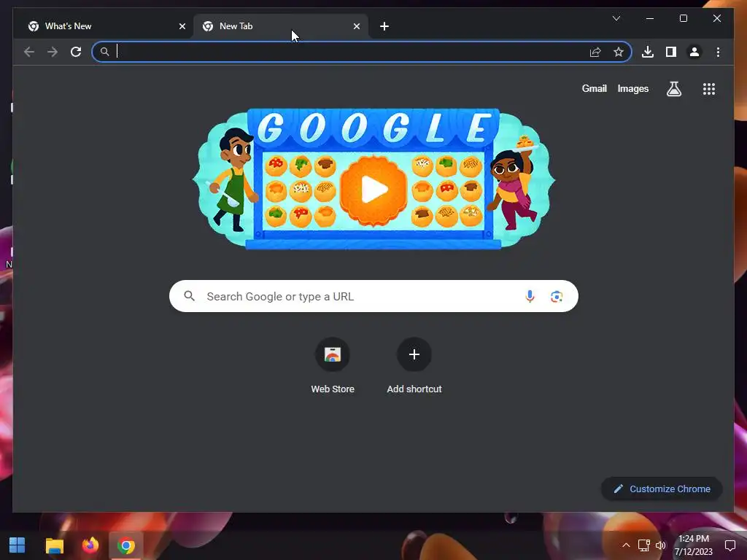747x560 pixels.
Task: Reload the current page
Action: pos(76,52)
